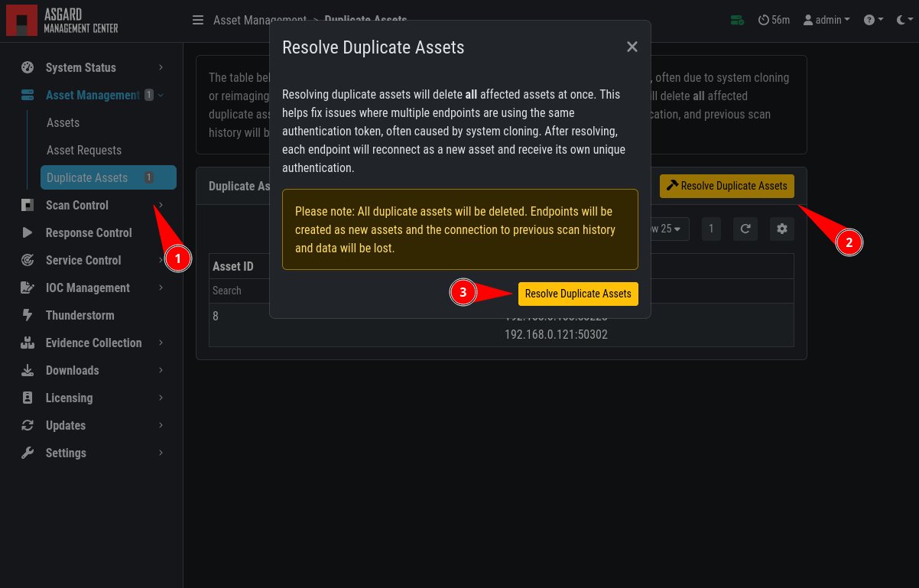
Task: Click the Downloads arrow icon
Action: 28,370
